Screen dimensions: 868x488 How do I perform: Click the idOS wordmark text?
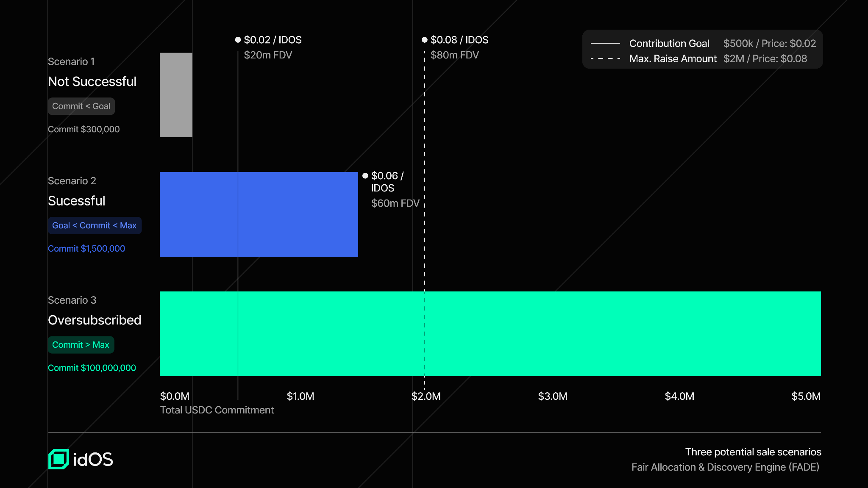[93, 460]
